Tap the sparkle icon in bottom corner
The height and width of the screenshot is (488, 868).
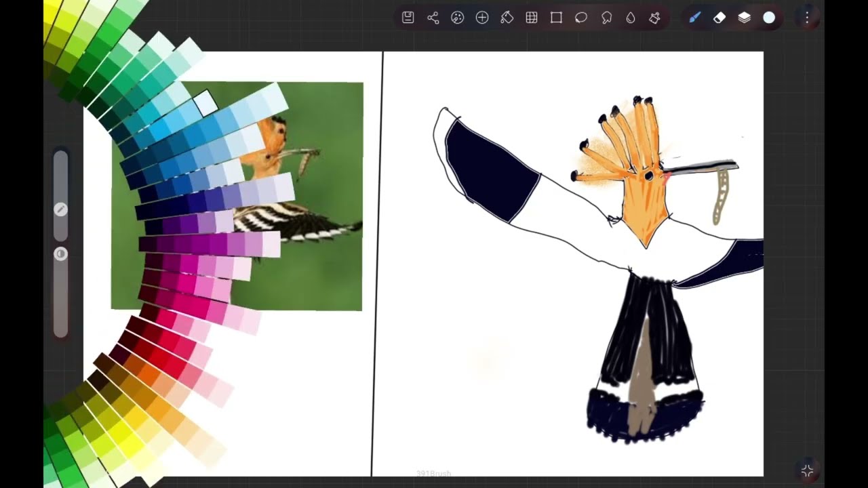click(x=807, y=470)
